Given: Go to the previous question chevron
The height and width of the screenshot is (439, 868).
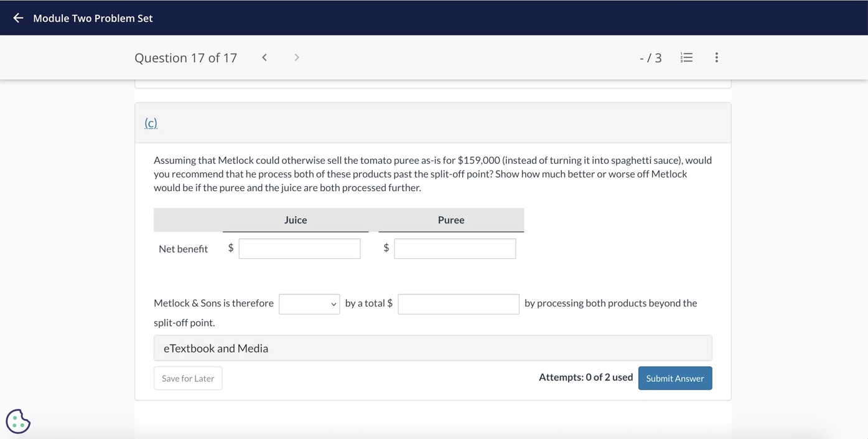Looking at the screenshot, I should [264, 57].
